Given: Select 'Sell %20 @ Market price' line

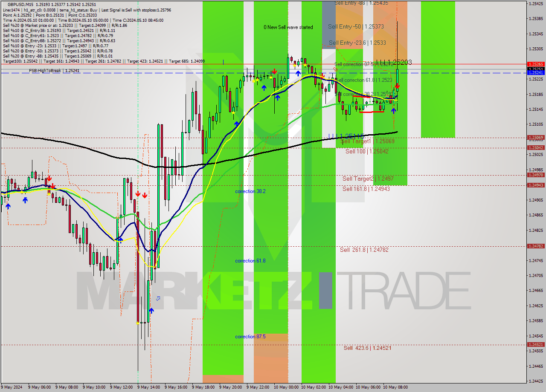Looking at the screenshot, I should click(x=66, y=26).
